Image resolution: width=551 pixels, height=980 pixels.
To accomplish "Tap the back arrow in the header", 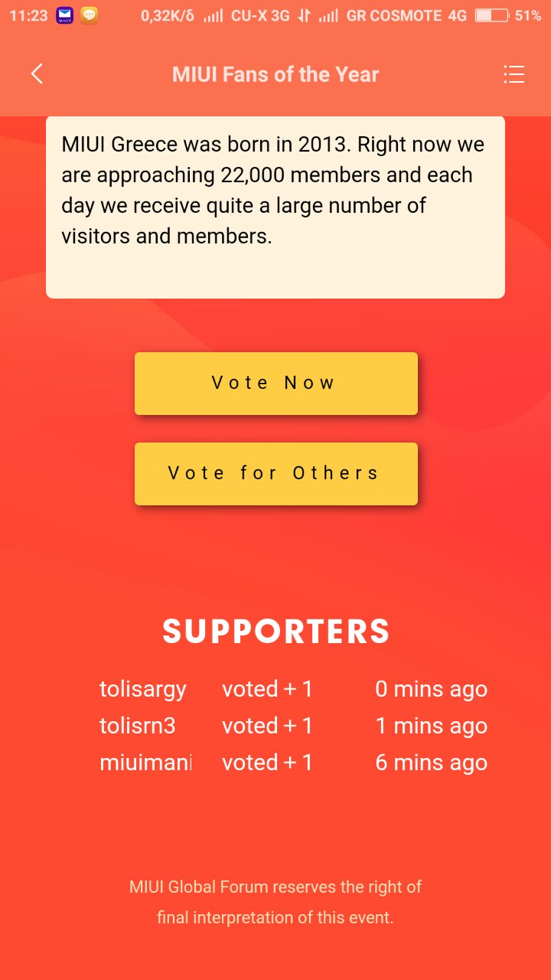I will coord(37,74).
